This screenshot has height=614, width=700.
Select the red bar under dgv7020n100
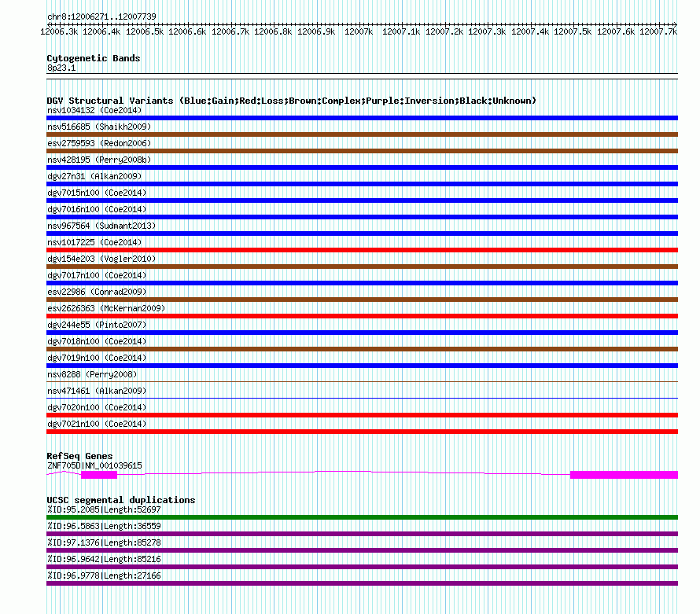[x=362, y=415]
